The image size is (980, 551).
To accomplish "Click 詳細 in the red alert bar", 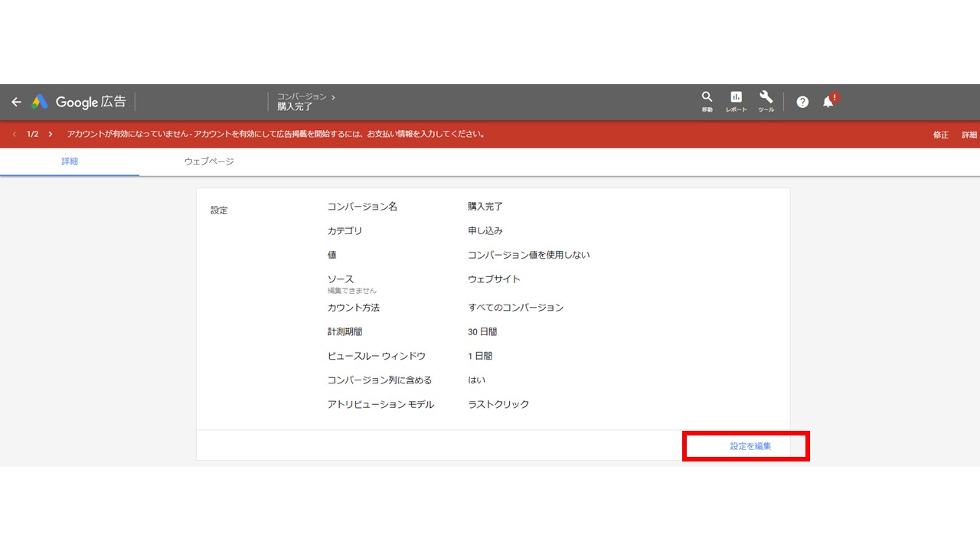I will tap(969, 135).
